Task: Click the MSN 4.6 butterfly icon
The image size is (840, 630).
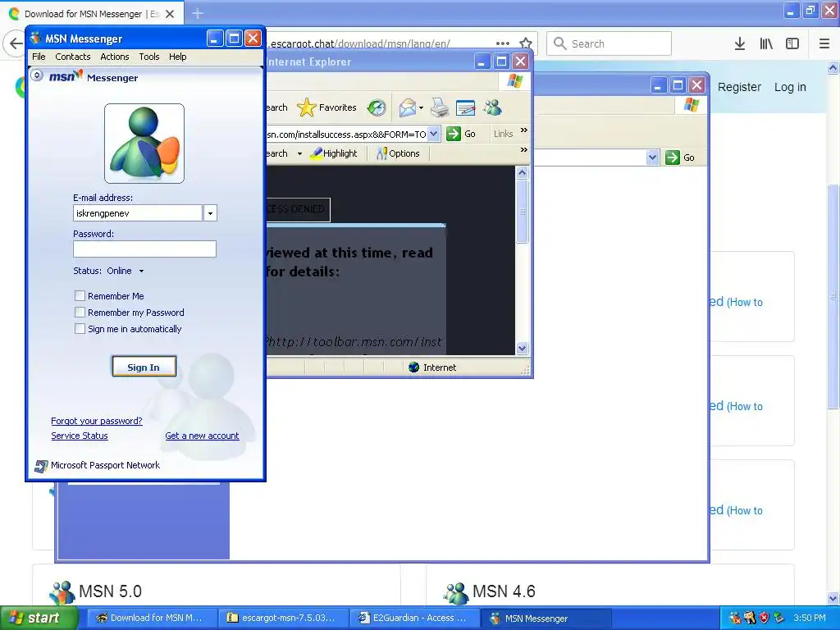Action: [456, 592]
